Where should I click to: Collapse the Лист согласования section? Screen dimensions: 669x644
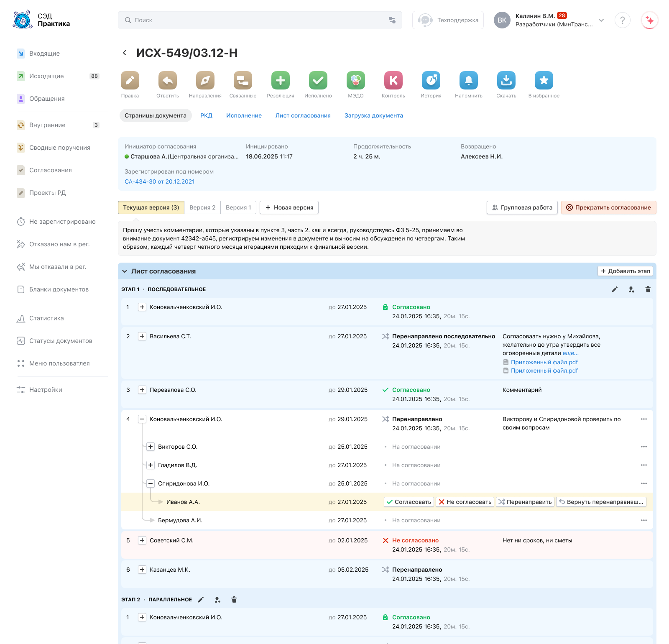[125, 271]
